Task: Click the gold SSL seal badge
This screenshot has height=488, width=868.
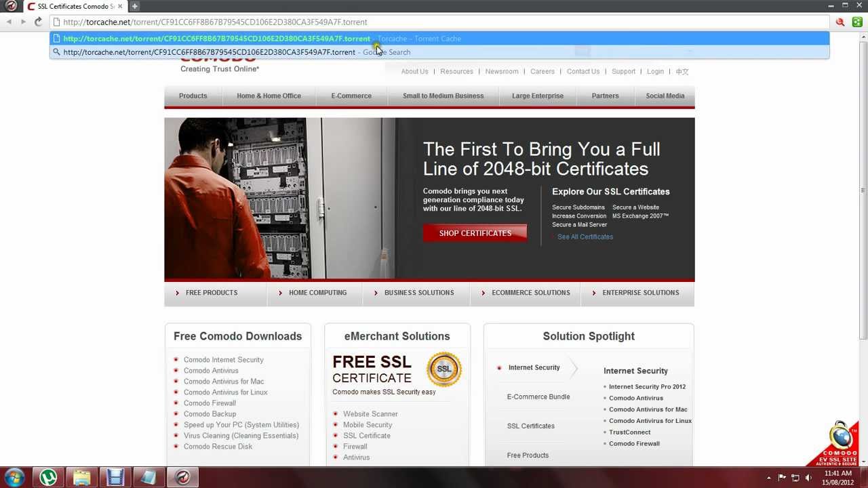Action: pyautogui.click(x=443, y=369)
